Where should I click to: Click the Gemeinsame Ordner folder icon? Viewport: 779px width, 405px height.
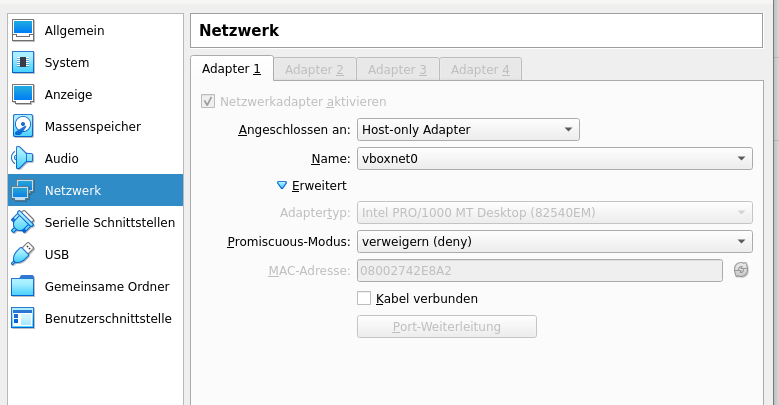click(24, 286)
